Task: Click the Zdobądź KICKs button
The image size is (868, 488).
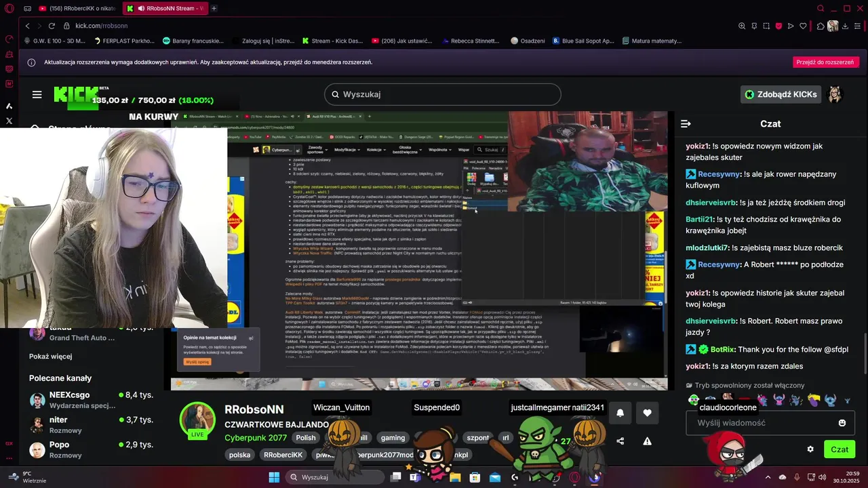Action: click(x=781, y=94)
